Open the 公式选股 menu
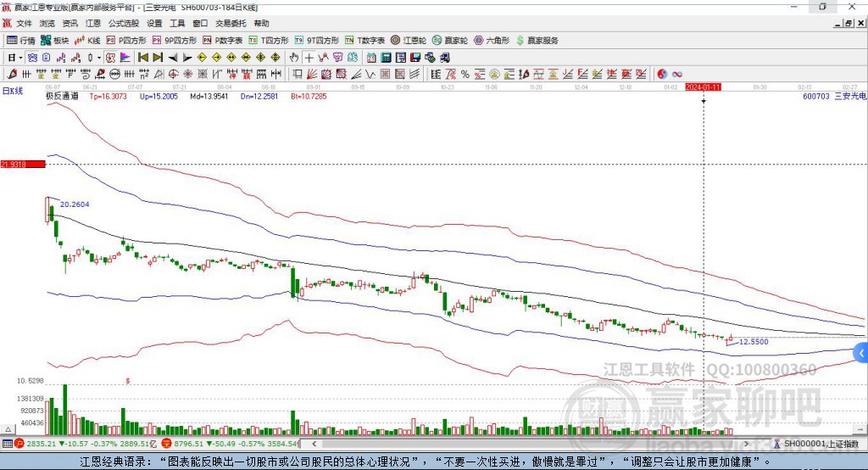This screenshot has height=470, width=868. pyautogui.click(x=124, y=23)
